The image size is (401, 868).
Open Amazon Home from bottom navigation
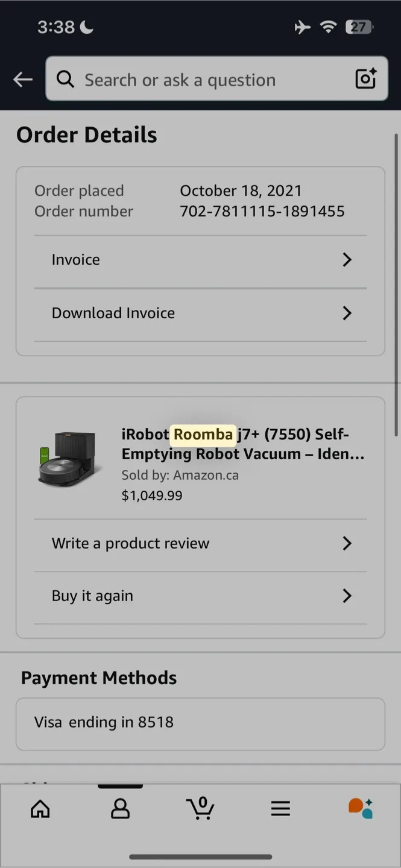(x=40, y=808)
